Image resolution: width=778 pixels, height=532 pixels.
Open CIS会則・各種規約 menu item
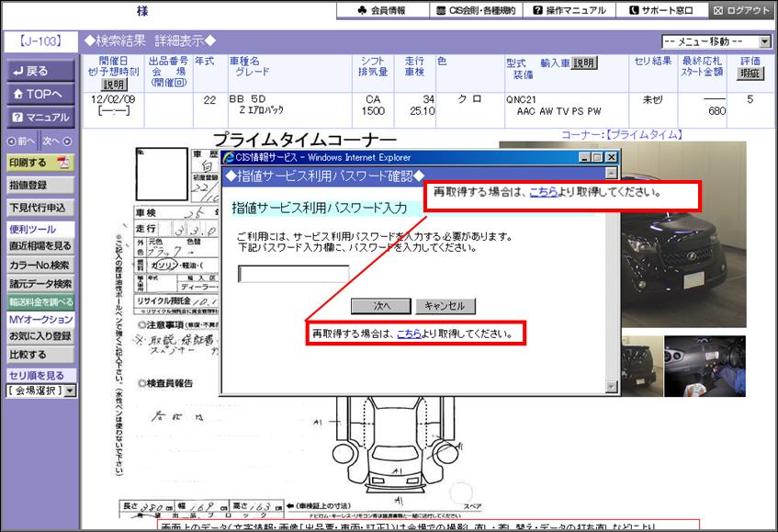point(476,10)
